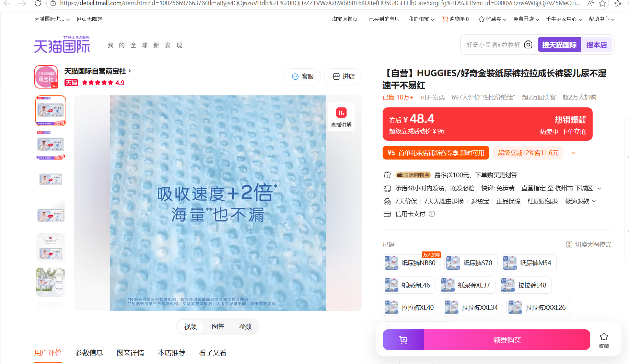This screenshot has height=364, width=629.
Task: Open the 淘宝网首页 link
Action: pyautogui.click(x=345, y=19)
